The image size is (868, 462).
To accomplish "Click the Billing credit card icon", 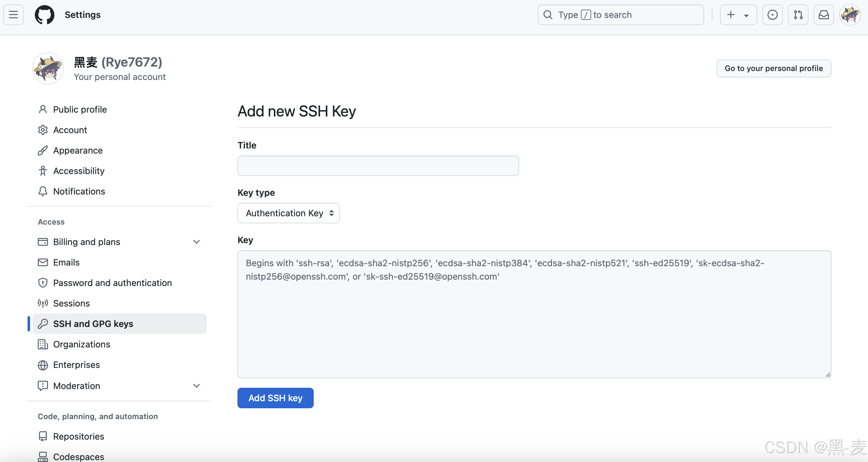I will coord(43,242).
